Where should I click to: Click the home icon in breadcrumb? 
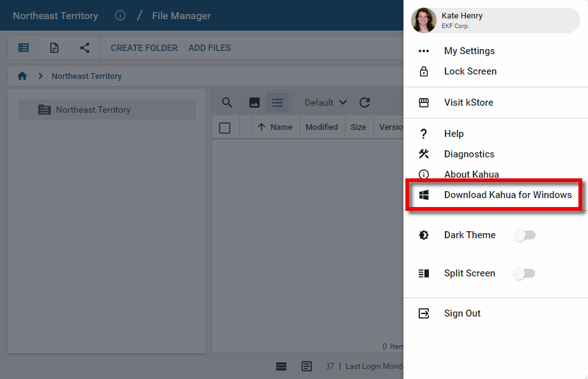coord(22,76)
